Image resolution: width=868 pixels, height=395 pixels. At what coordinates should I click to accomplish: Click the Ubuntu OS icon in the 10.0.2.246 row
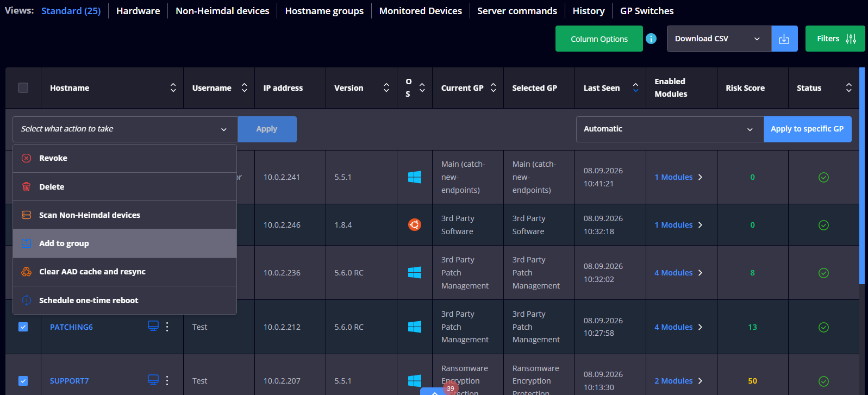[x=415, y=225]
